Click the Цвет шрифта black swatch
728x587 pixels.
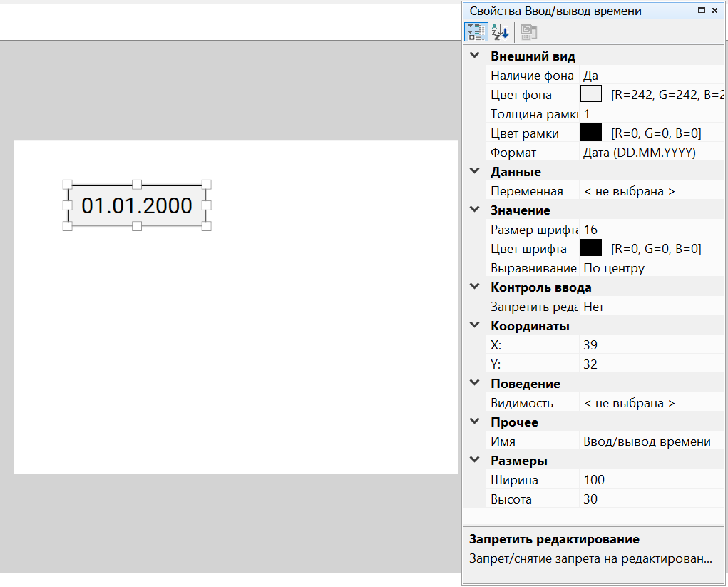pyautogui.click(x=592, y=249)
